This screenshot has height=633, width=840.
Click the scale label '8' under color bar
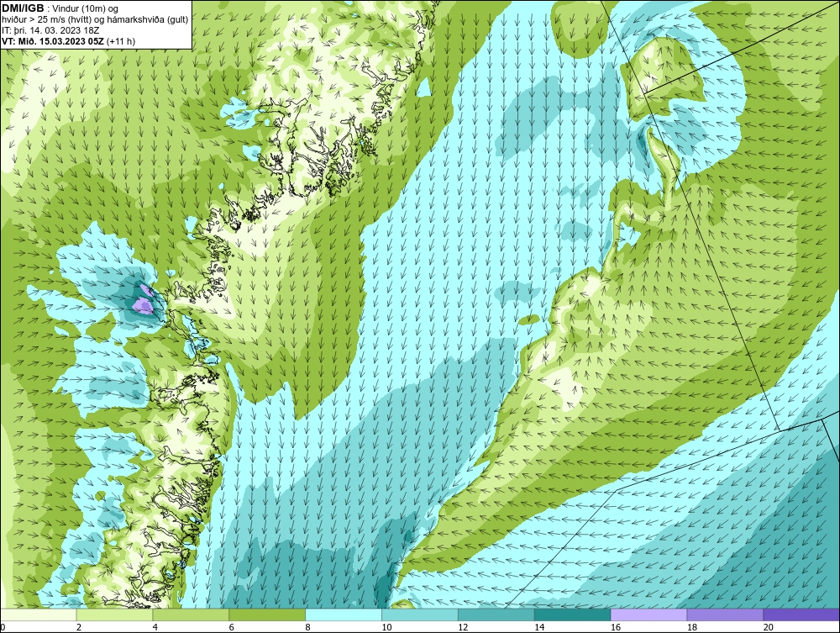coord(307,627)
